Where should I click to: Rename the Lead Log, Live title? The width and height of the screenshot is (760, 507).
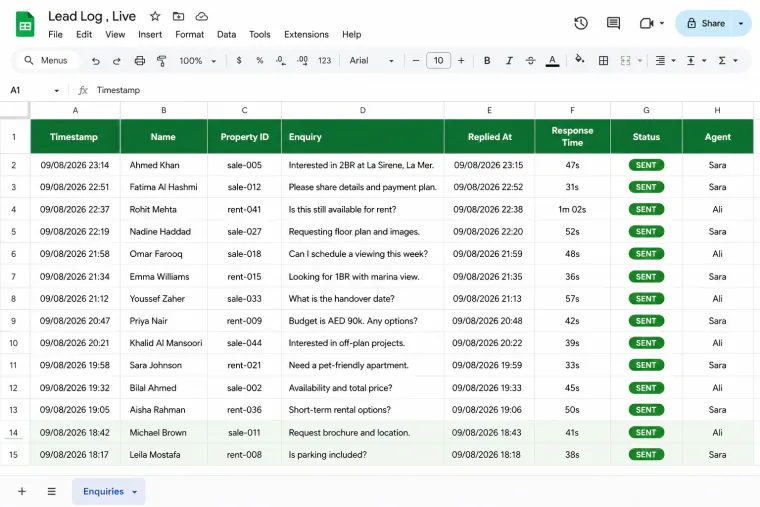click(x=92, y=16)
